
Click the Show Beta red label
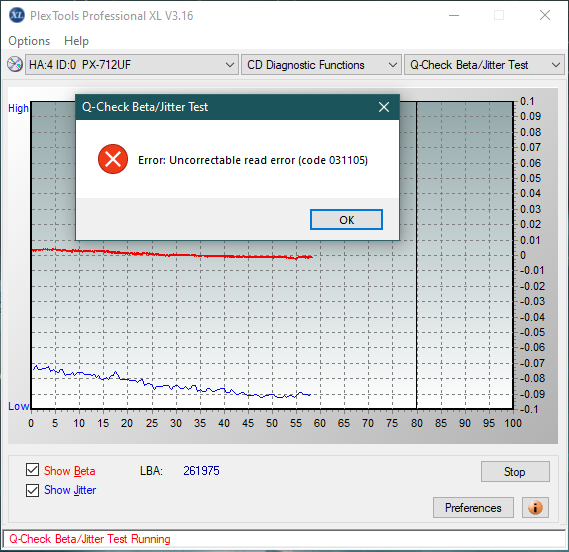pyautogui.click(x=70, y=471)
